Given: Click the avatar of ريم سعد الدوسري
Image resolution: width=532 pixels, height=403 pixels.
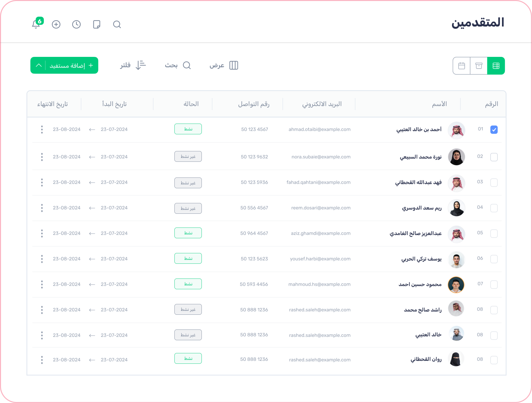Looking at the screenshot, I should 456,208.
